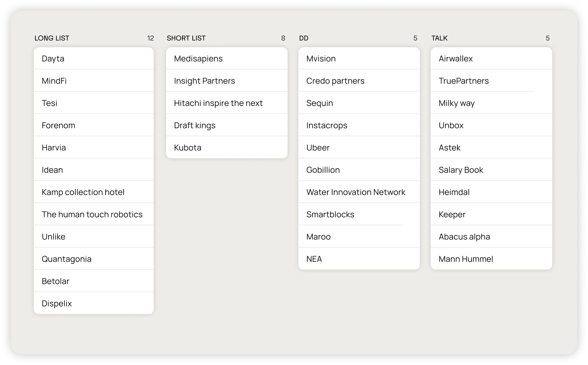
Task: Open the Quantagonia card
Action: (93, 259)
